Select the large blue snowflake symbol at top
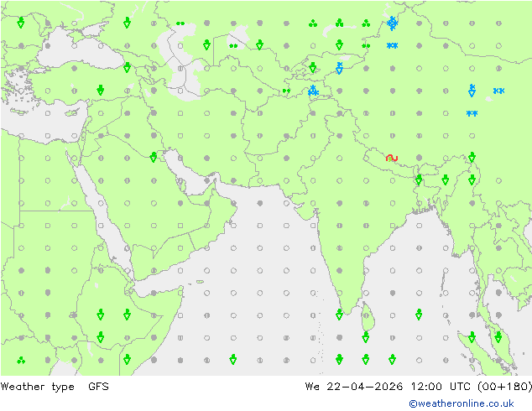 pyautogui.click(x=392, y=23)
